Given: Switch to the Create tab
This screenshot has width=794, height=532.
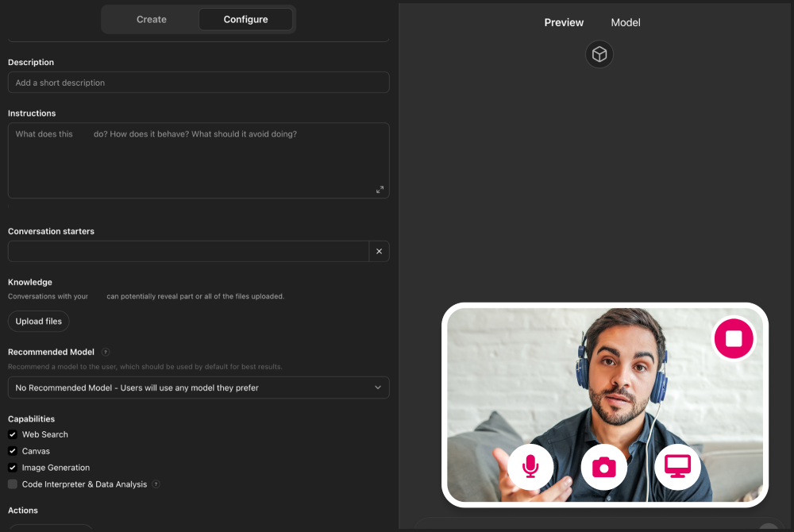Looking at the screenshot, I should (151, 19).
